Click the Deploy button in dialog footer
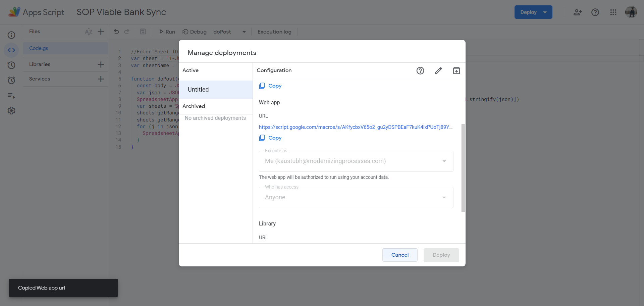The width and height of the screenshot is (644, 306). (x=441, y=255)
